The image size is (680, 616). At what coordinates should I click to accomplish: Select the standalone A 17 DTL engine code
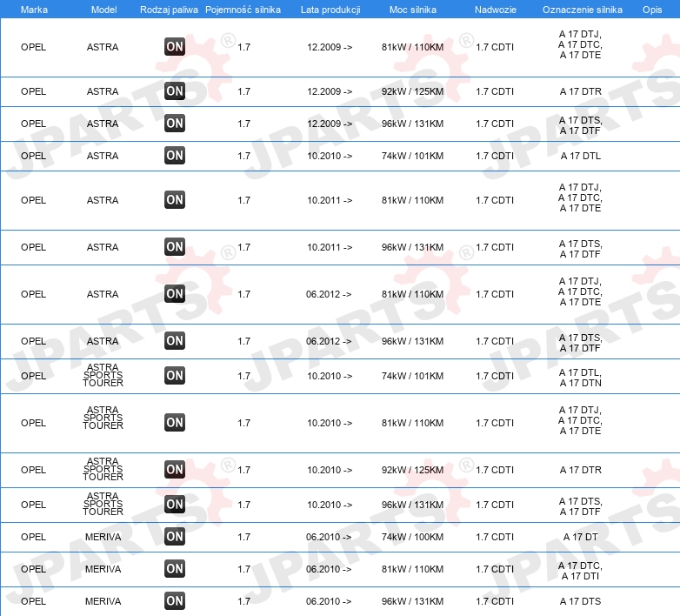(581, 156)
